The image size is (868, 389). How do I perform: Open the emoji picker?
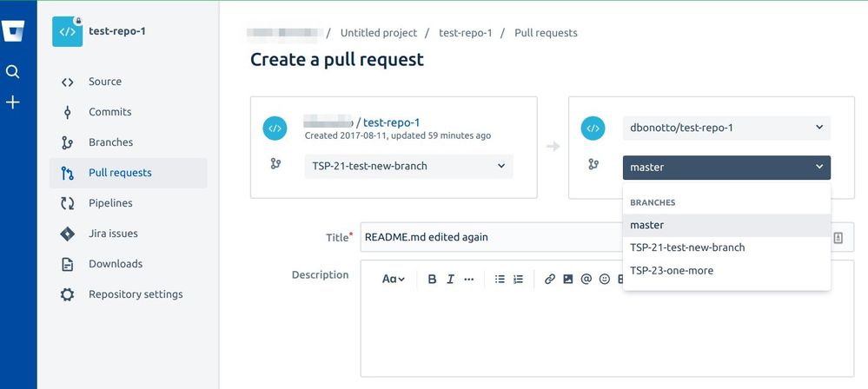605,280
